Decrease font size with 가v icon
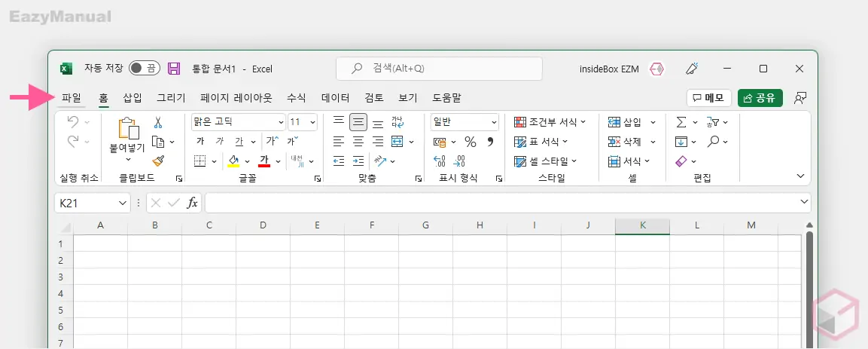Image resolution: width=868 pixels, height=349 pixels. click(x=292, y=141)
